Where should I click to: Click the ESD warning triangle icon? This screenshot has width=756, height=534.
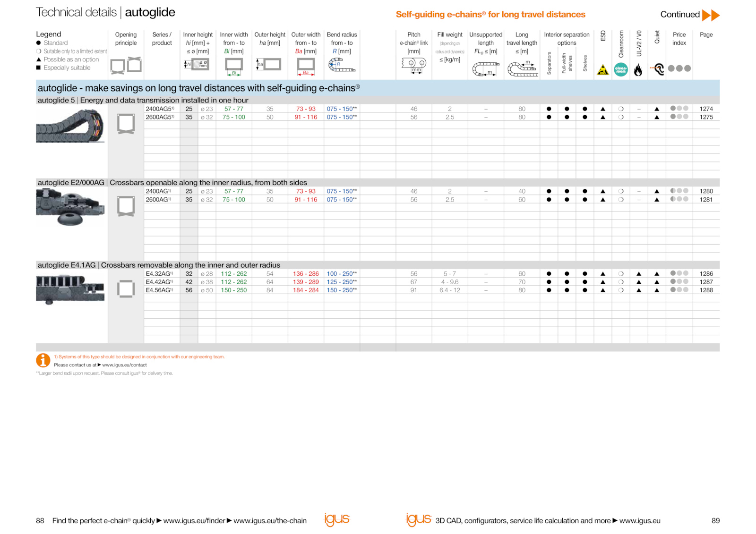pos(602,70)
